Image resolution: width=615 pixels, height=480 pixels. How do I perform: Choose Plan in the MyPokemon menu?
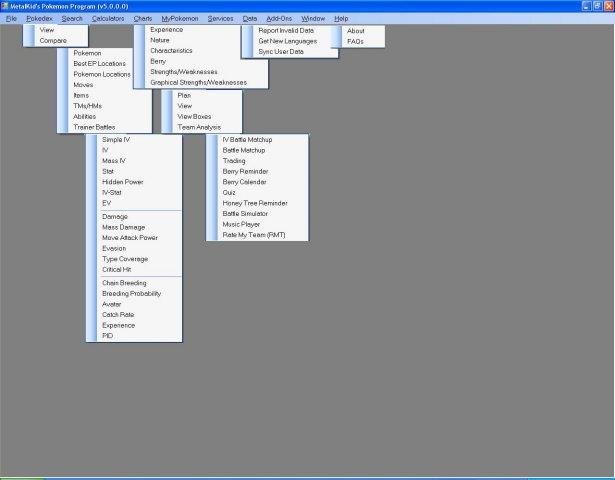click(x=184, y=95)
